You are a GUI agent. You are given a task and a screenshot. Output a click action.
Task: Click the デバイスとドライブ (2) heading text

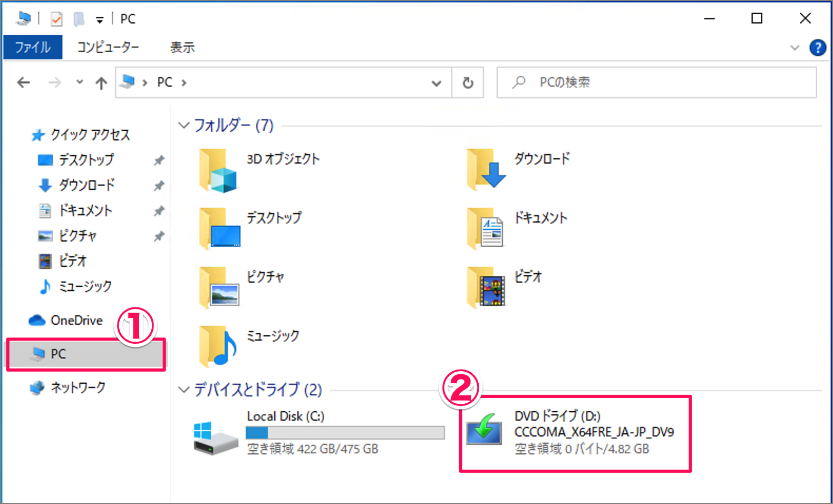[258, 390]
